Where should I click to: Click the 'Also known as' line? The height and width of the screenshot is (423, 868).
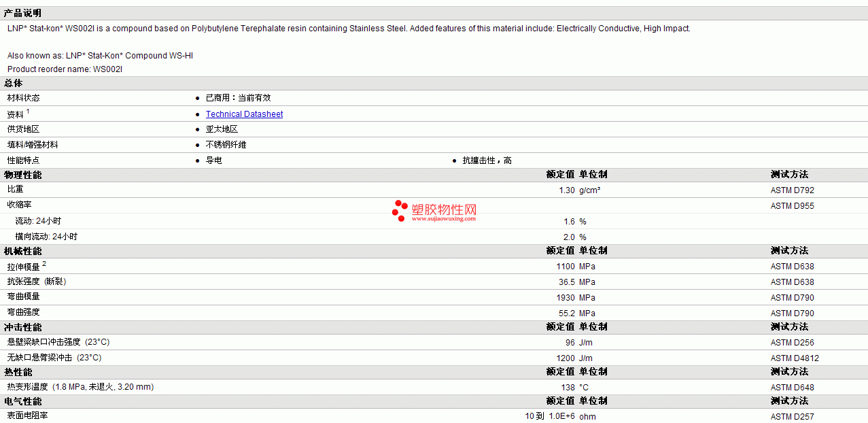pyautogui.click(x=100, y=56)
